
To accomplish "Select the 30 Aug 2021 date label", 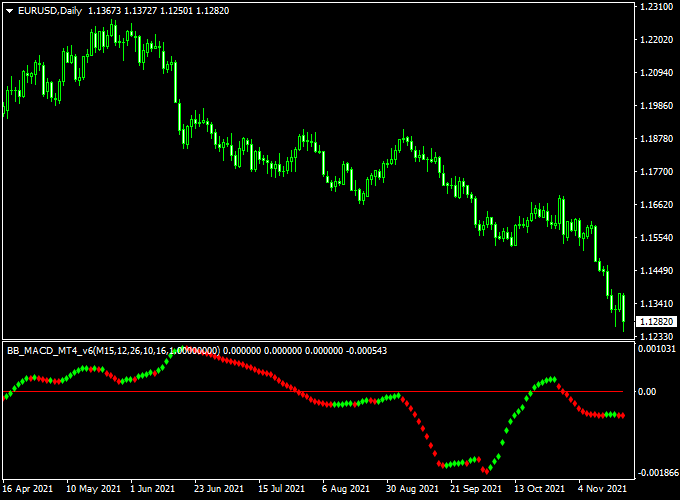I will click(412, 489).
